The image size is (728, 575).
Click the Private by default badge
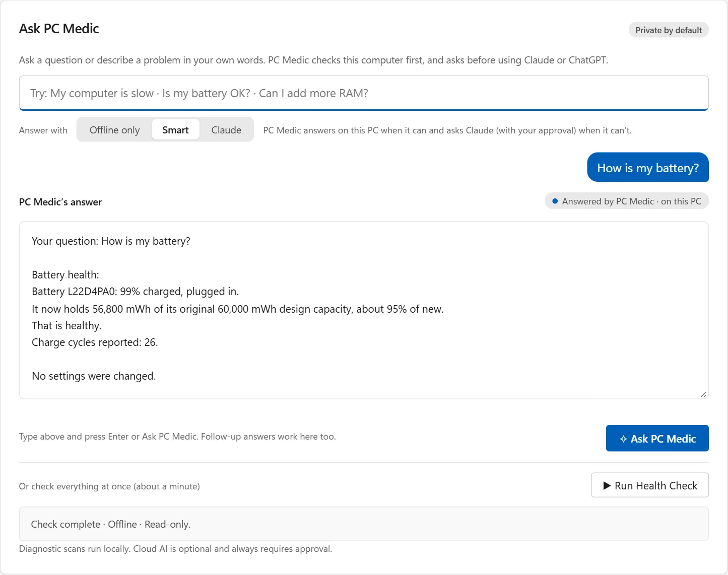[x=669, y=30]
